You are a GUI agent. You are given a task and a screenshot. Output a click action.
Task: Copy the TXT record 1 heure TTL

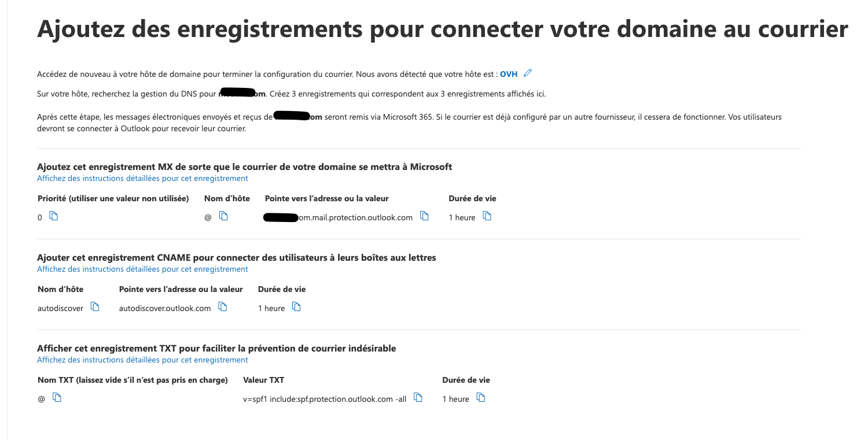[481, 398]
